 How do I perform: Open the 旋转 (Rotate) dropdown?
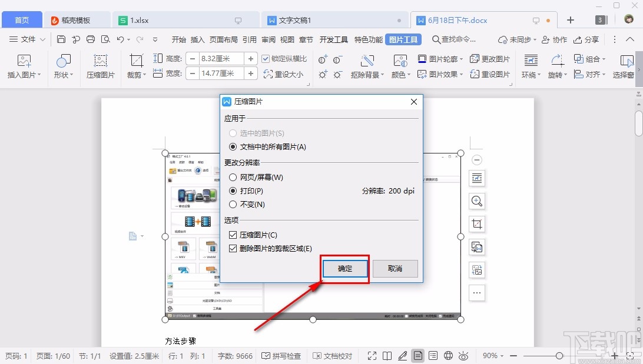[556, 65]
